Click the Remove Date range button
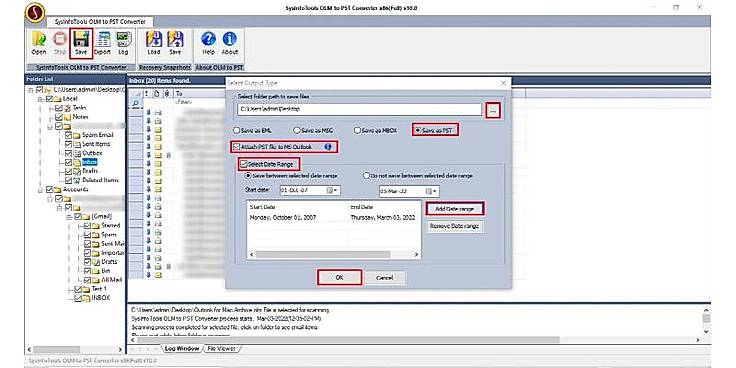This screenshot has height=368, width=736. click(x=454, y=226)
